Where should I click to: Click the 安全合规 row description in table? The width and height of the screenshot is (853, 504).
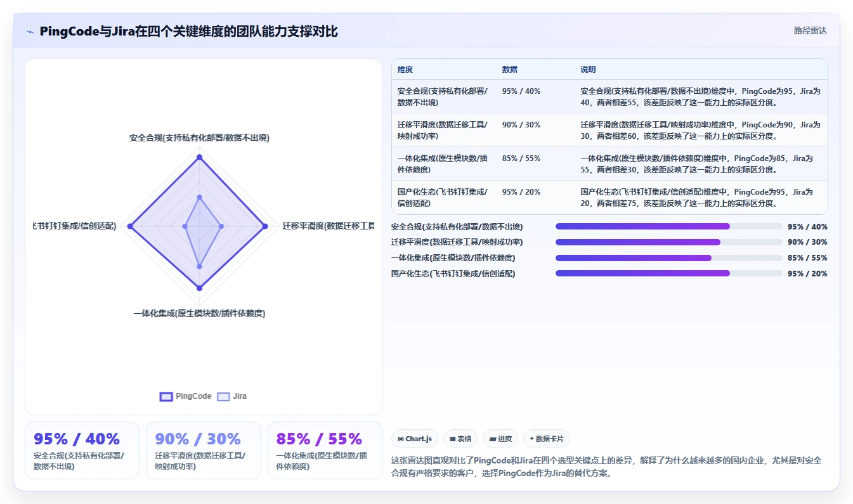coord(700,96)
